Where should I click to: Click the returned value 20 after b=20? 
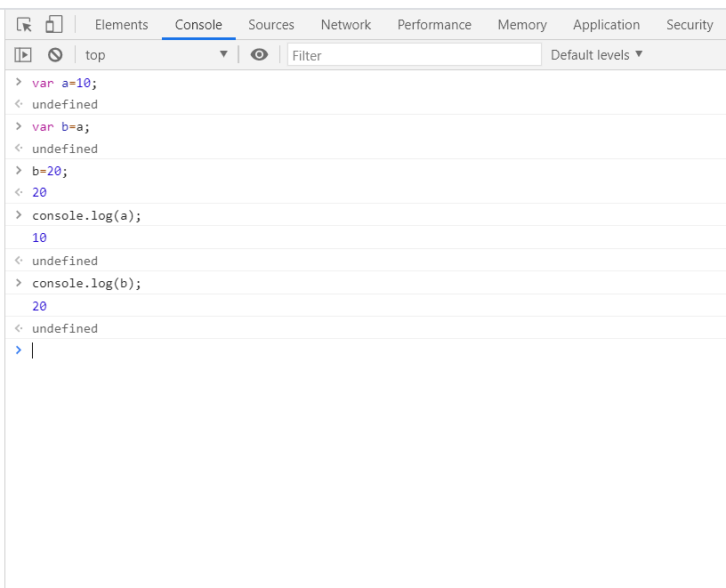pyautogui.click(x=37, y=192)
